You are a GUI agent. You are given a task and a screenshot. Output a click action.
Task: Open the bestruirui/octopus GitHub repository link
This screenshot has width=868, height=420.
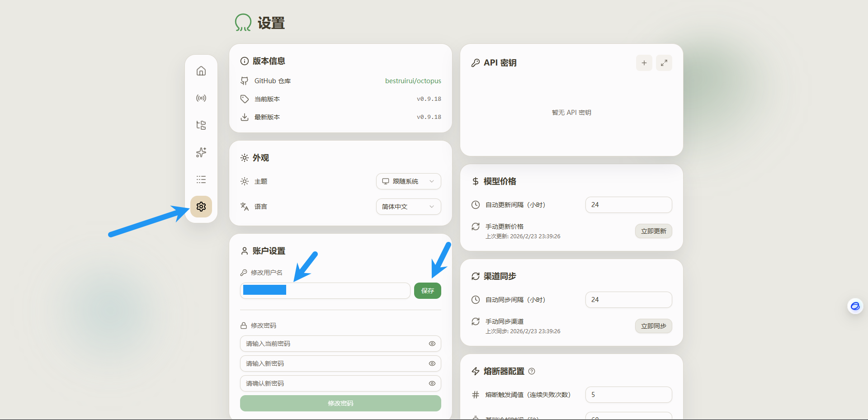tap(413, 81)
